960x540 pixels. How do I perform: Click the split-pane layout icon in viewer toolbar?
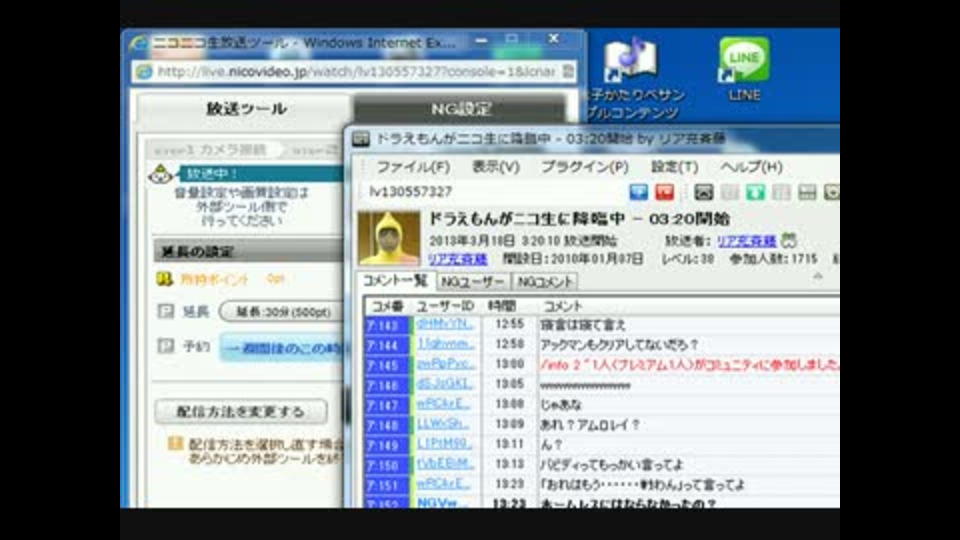point(807,192)
